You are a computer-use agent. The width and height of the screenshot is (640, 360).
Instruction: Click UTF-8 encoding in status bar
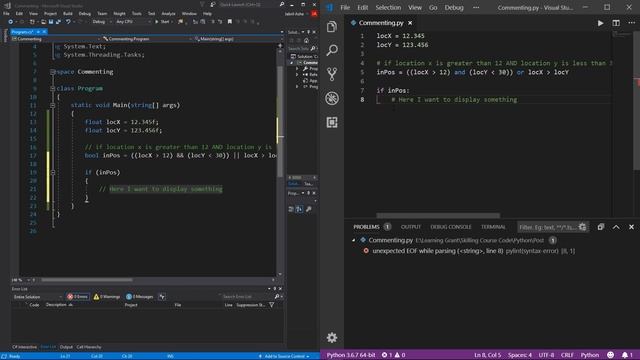(x=546, y=355)
